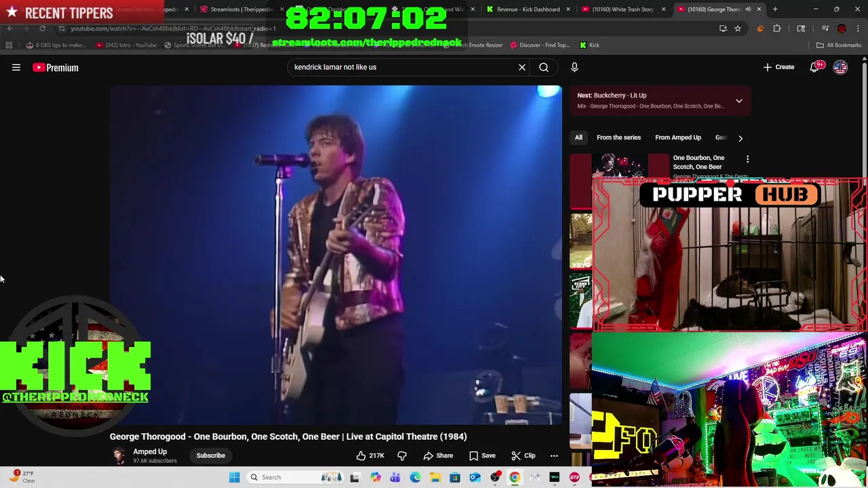Start voice search with the microphone
Screen dimensions: 868x488
click(x=574, y=67)
